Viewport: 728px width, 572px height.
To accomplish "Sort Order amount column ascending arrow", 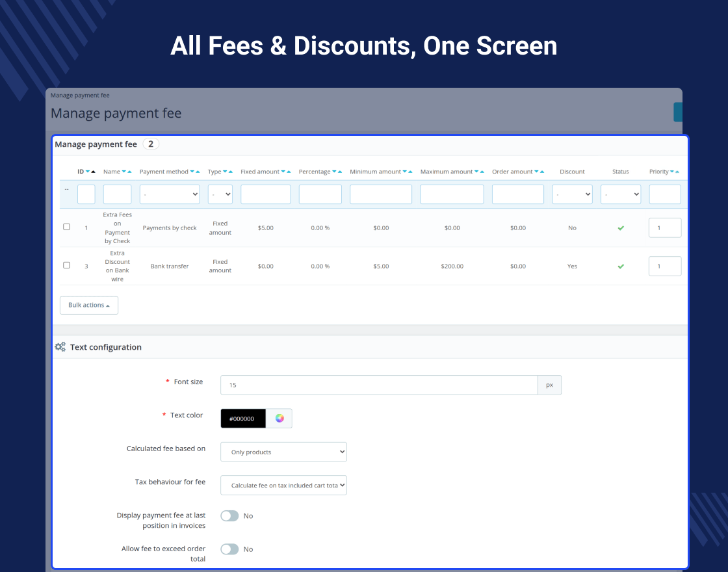I will click(542, 172).
